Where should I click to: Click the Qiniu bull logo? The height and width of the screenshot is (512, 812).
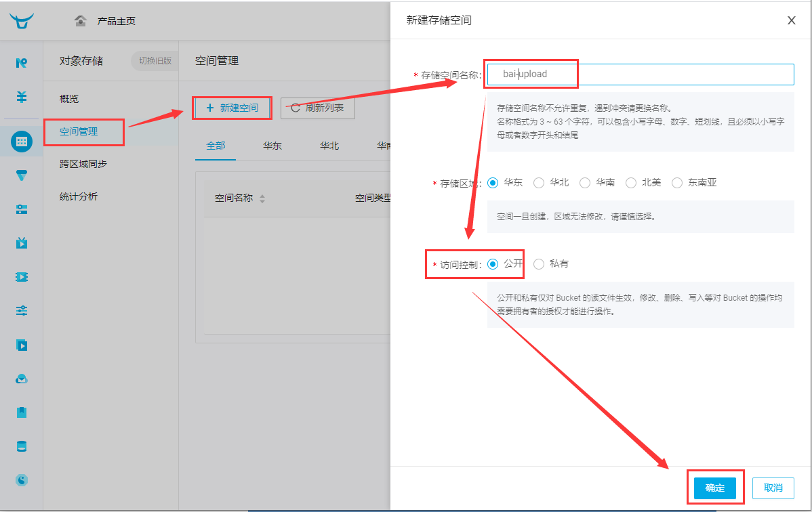pos(22,21)
